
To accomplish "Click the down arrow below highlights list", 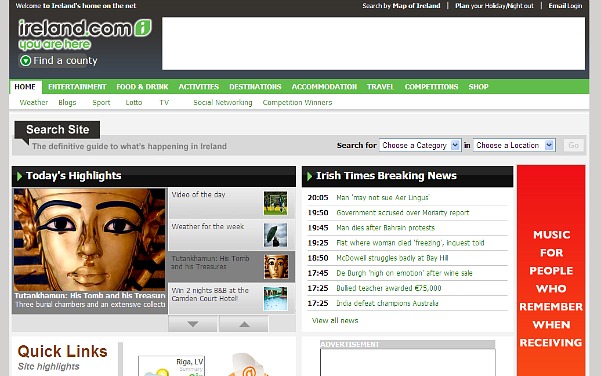I will [193, 324].
